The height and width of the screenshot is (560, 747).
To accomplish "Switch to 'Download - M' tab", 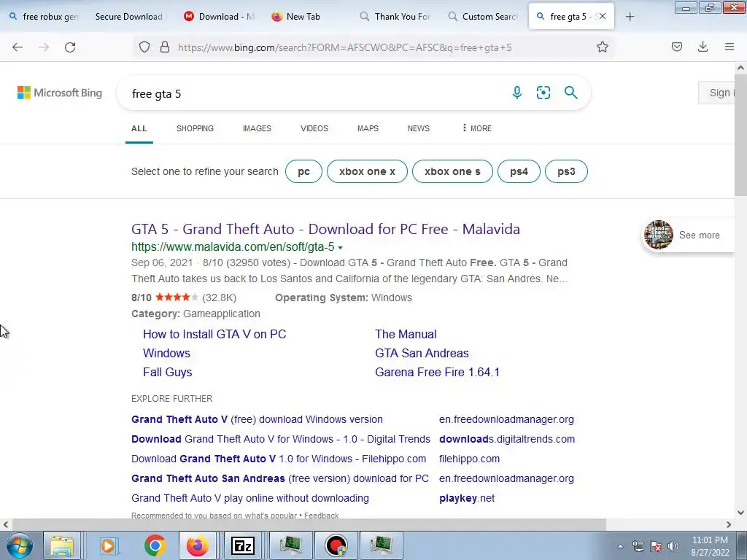I will (219, 17).
